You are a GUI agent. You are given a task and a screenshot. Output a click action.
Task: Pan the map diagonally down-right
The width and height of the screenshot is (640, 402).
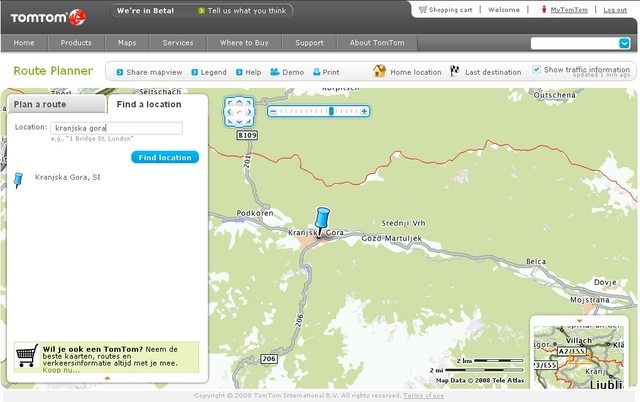[249, 121]
